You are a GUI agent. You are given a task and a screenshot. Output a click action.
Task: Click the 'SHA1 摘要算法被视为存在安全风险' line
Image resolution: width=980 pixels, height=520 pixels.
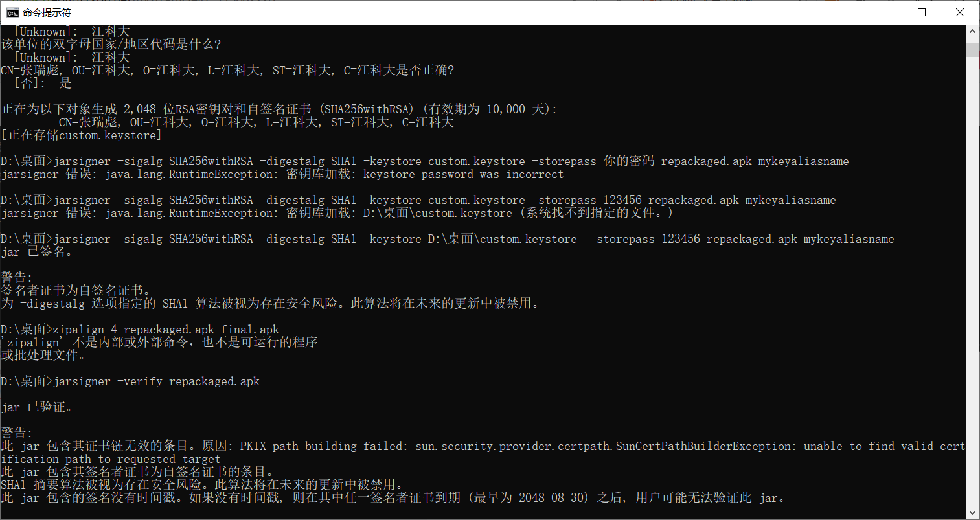[x=201, y=484]
